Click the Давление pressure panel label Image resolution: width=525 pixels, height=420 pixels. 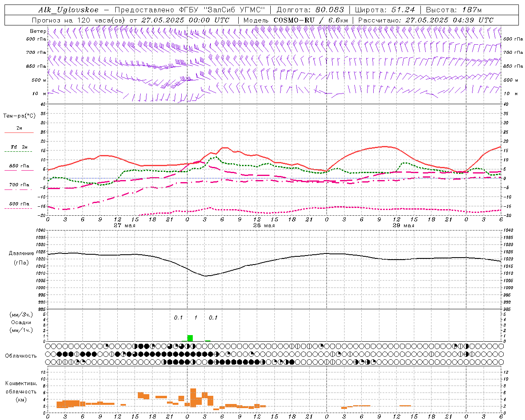coord(21,253)
